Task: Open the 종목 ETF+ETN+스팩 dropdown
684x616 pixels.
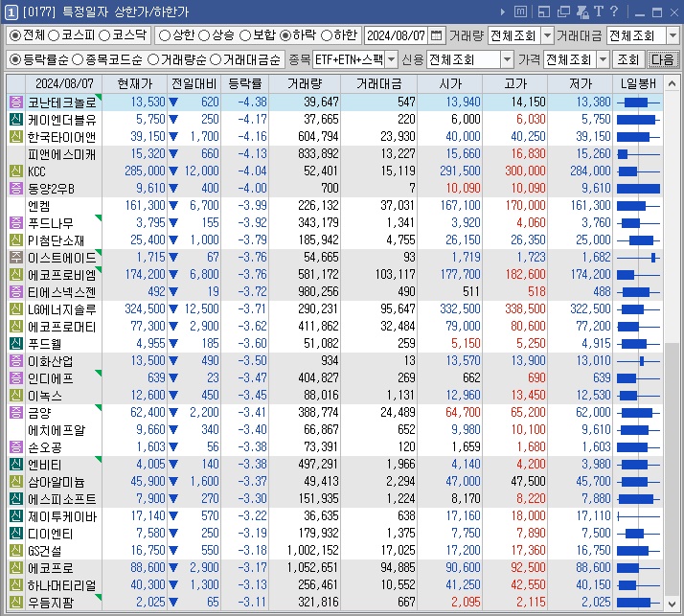Action: 391,59
